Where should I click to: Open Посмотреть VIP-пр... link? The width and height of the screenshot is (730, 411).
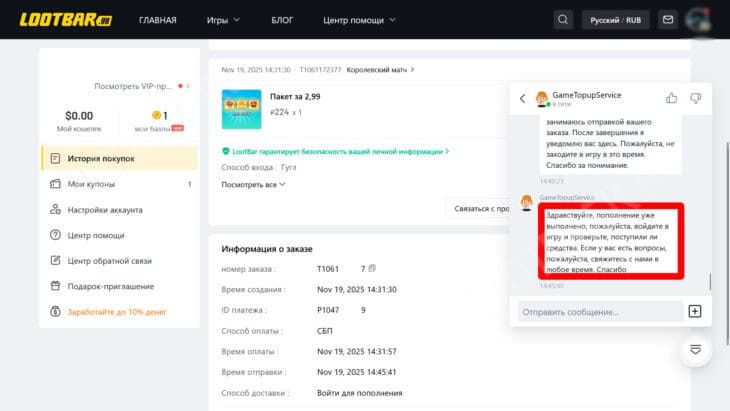coord(142,86)
